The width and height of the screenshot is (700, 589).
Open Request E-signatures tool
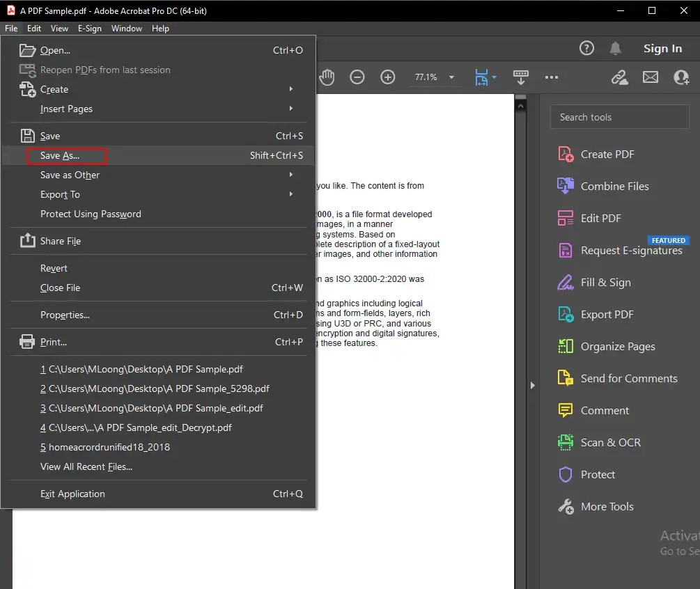click(620, 251)
